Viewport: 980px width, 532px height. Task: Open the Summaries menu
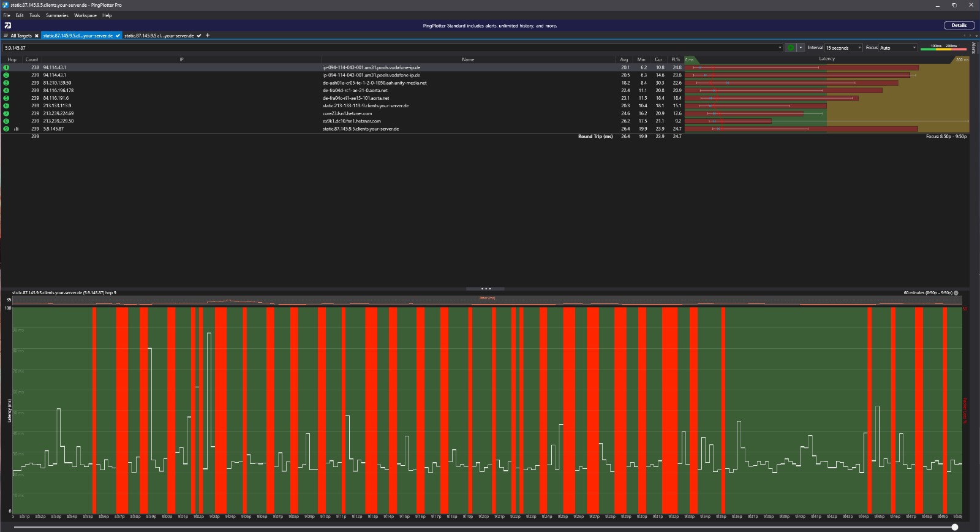tap(57, 15)
